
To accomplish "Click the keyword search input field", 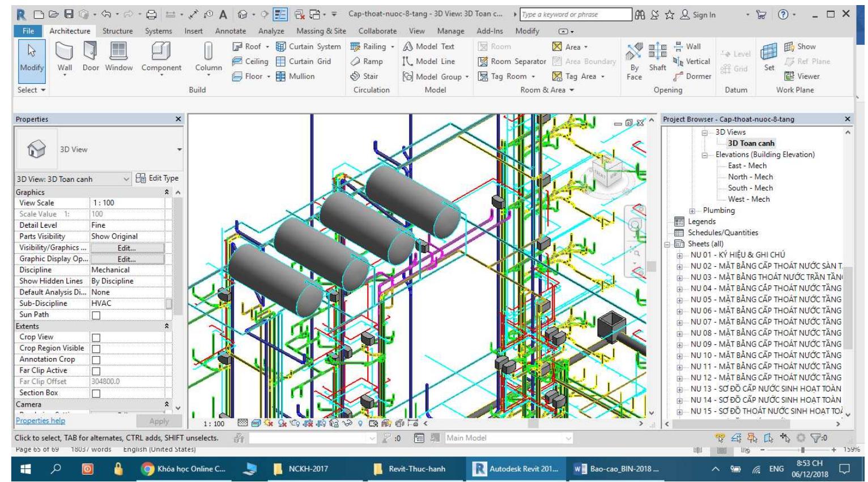I will tap(575, 15).
